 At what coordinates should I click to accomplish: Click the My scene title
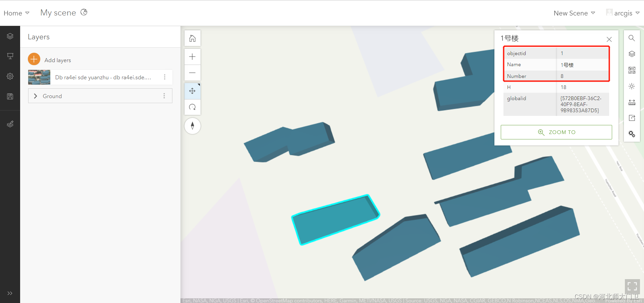coord(58,13)
